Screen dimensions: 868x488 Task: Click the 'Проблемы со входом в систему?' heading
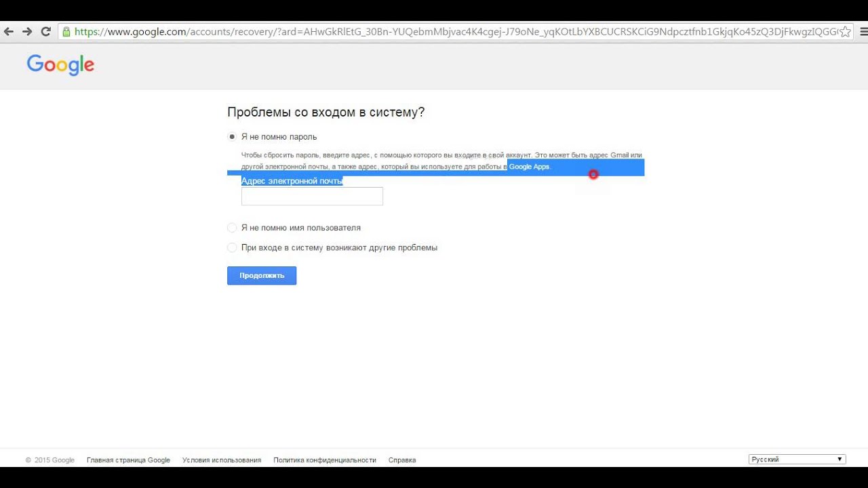(x=325, y=113)
